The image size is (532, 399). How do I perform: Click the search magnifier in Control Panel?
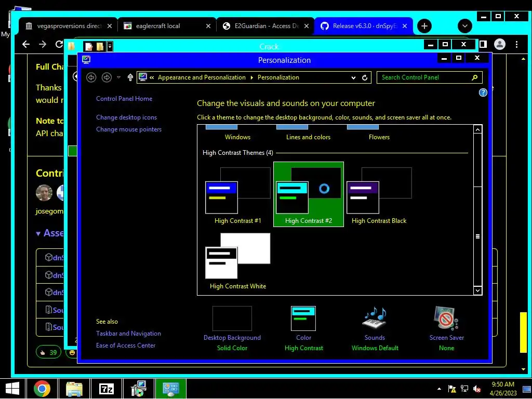click(475, 77)
